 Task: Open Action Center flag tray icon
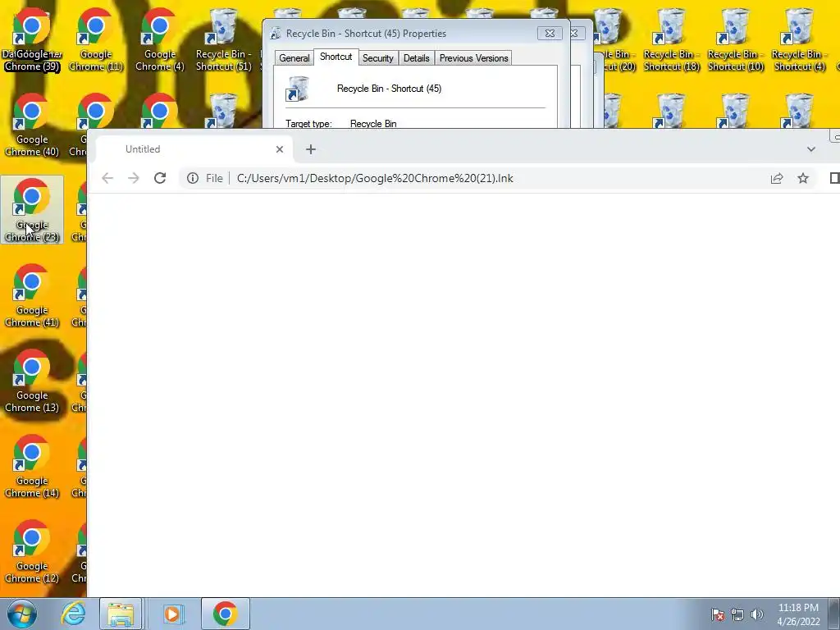pos(718,614)
